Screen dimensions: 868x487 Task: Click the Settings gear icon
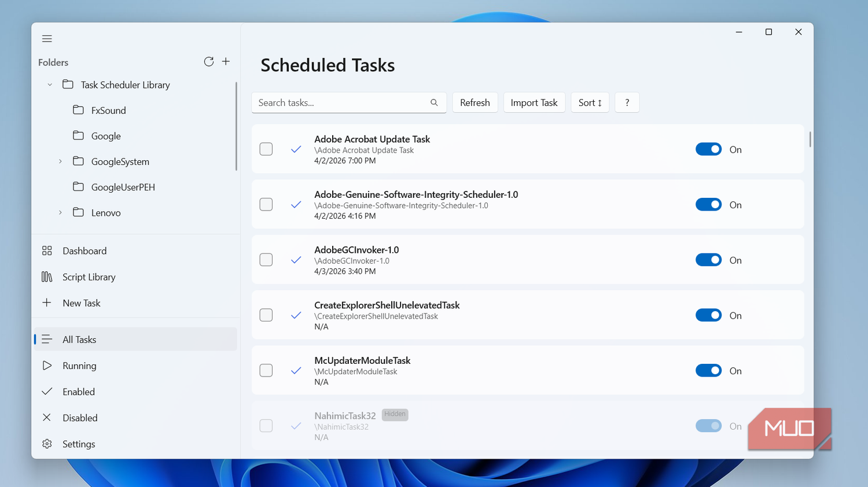(47, 444)
